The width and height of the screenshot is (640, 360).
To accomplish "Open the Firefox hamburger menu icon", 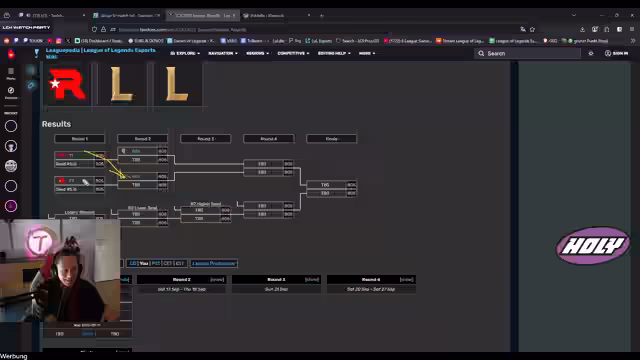I will pos(632,29).
